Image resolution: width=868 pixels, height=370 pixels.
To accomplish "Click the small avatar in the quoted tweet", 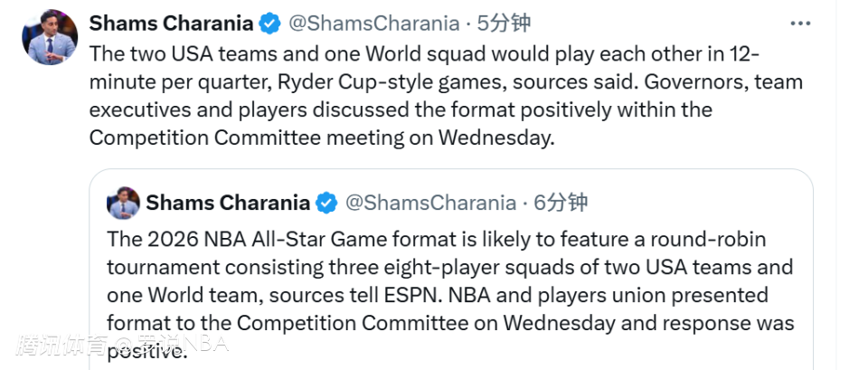I will coord(123,203).
